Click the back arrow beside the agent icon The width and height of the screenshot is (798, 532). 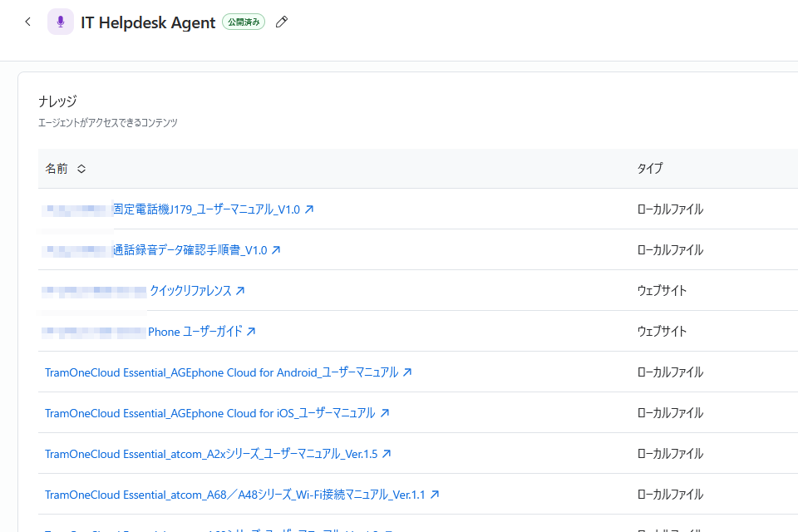tap(28, 22)
